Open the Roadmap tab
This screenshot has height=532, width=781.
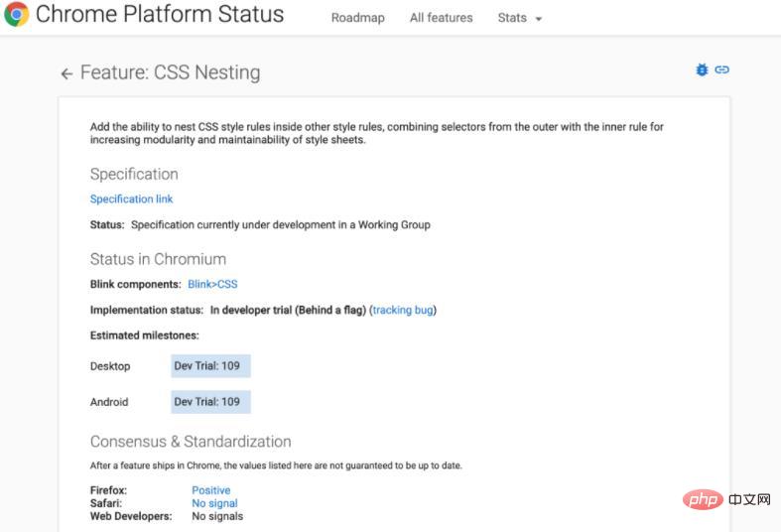[x=357, y=18]
